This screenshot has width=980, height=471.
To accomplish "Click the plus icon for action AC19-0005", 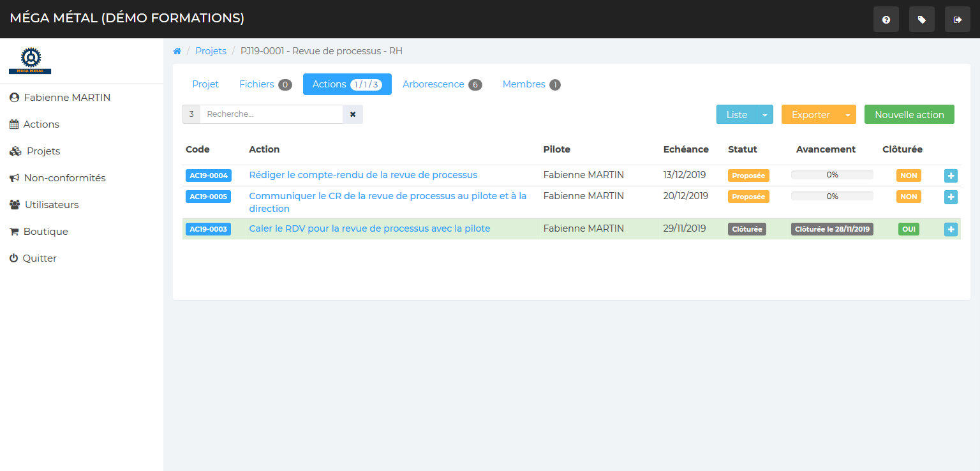I will pos(951,197).
